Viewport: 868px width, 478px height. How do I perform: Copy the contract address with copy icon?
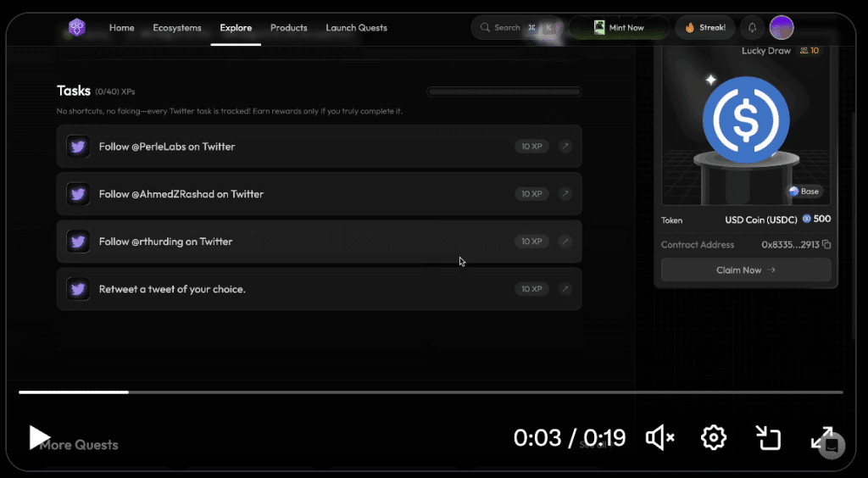[x=826, y=245]
